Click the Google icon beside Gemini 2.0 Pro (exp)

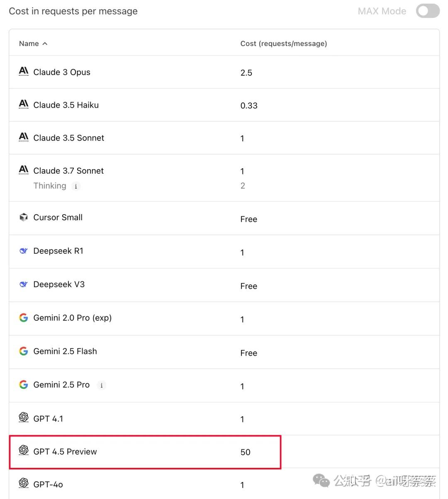(x=24, y=317)
